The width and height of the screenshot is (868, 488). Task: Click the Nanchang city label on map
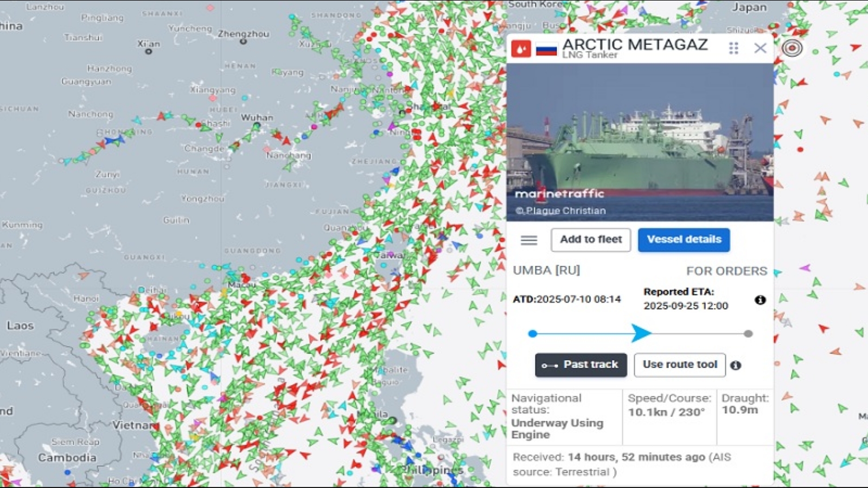pyautogui.click(x=289, y=155)
